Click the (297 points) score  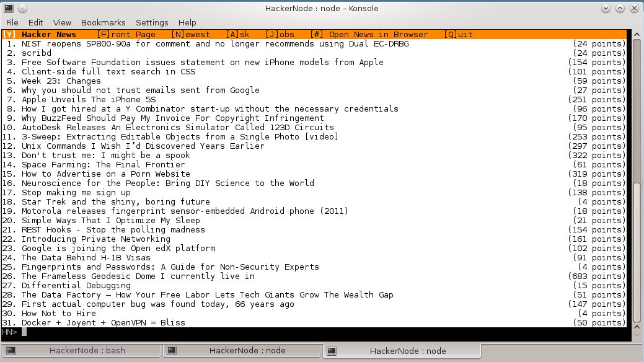(597, 146)
